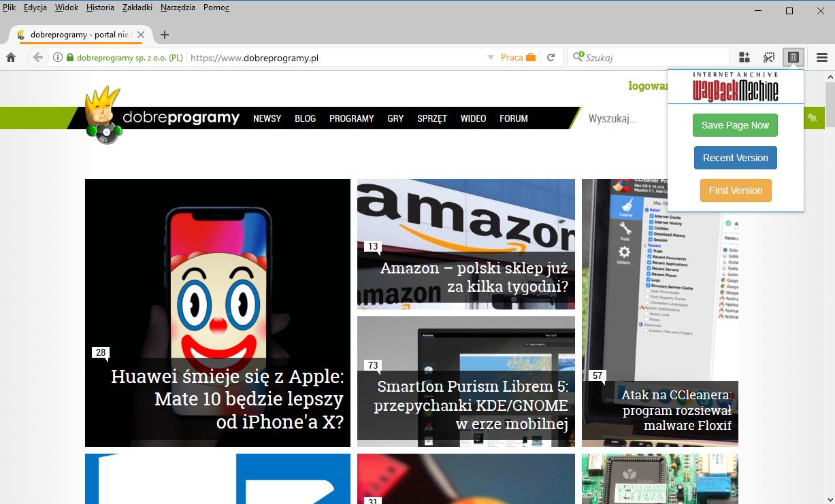Click Recent Version button
Screen dimensions: 835x504
coord(735,158)
